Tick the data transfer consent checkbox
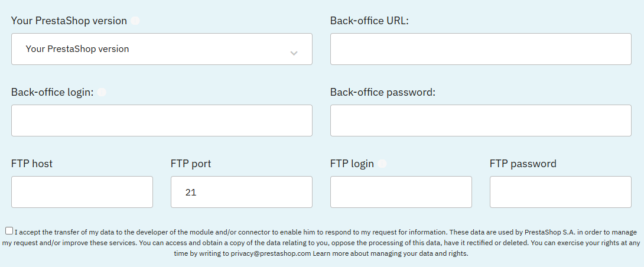644x267 pixels. 9,232
